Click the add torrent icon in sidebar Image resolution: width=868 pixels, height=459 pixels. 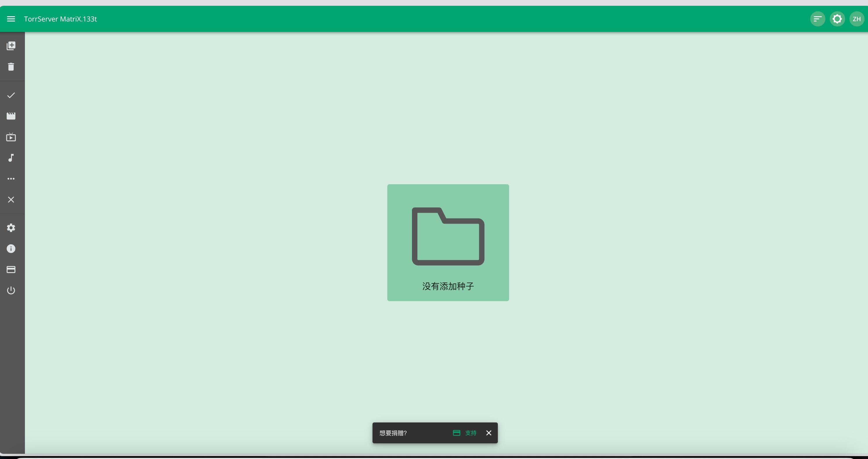click(11, 46)
